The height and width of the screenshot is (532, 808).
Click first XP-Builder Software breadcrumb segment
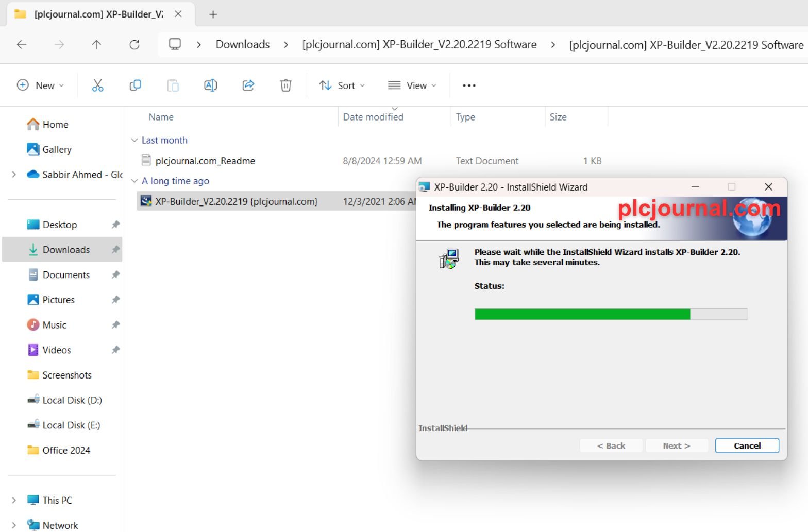click(x=419, y=45)
